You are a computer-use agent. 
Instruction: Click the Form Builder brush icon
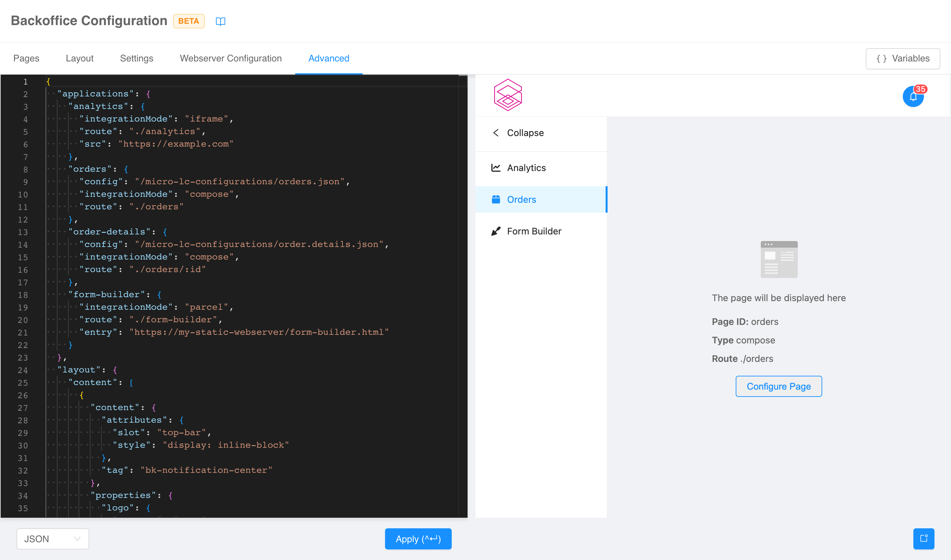(496, 231)
